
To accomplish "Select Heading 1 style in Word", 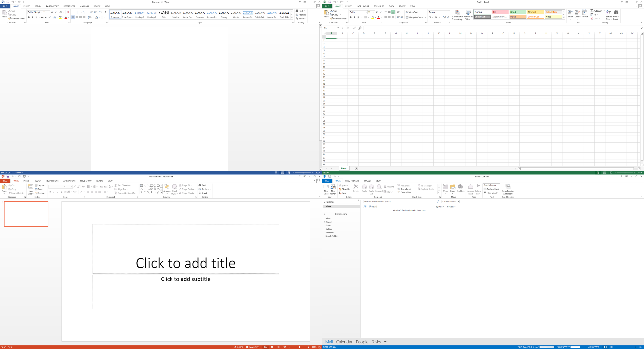I will click(139, 15).
